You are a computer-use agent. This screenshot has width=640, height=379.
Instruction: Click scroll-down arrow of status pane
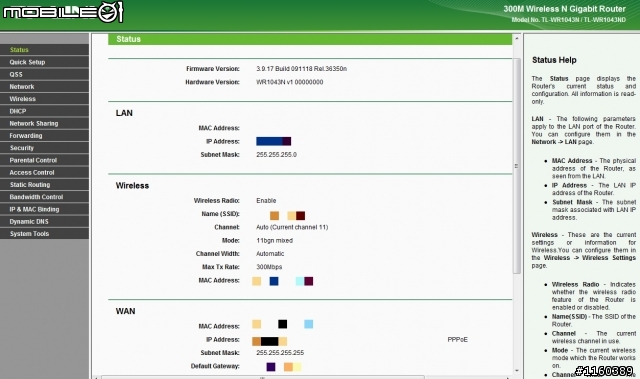(517, 370)
